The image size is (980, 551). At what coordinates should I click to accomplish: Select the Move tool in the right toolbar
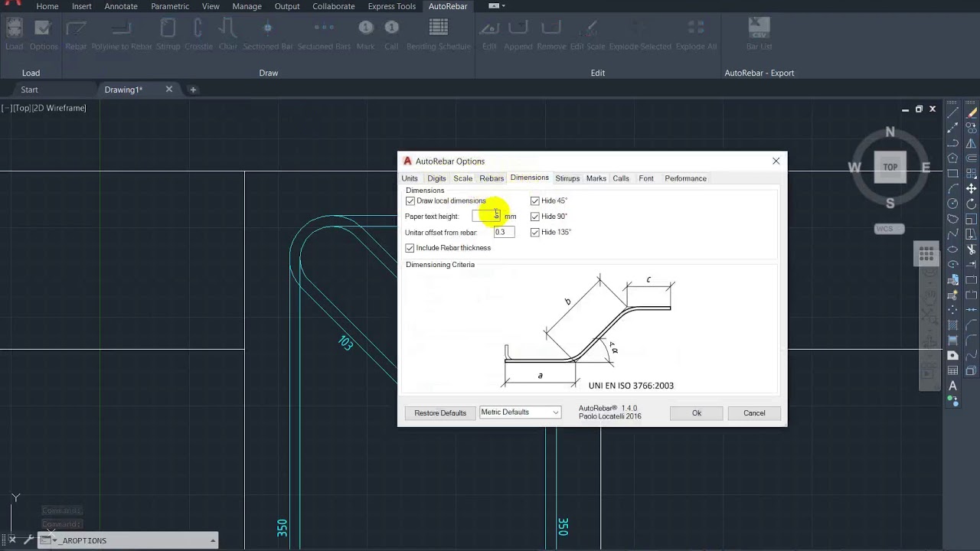pos(972,188)
